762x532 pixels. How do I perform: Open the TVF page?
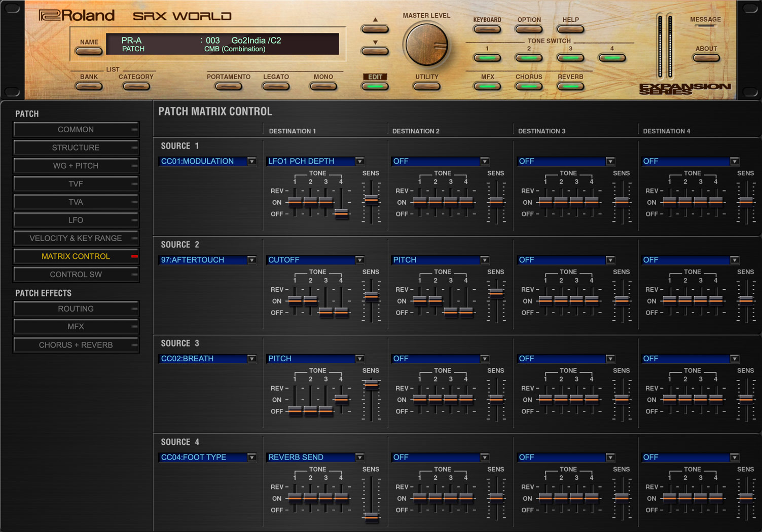pos(76,184)
